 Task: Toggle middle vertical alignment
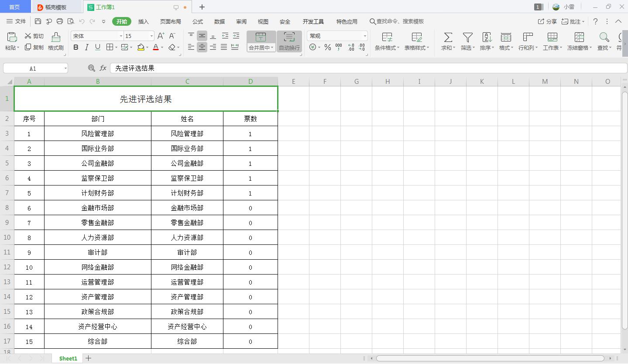coord(202,36)
